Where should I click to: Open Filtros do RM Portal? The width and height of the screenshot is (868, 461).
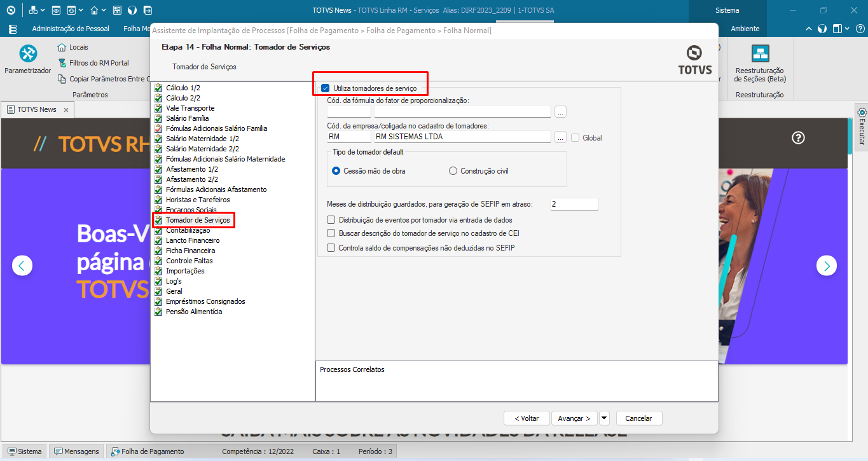93,63
